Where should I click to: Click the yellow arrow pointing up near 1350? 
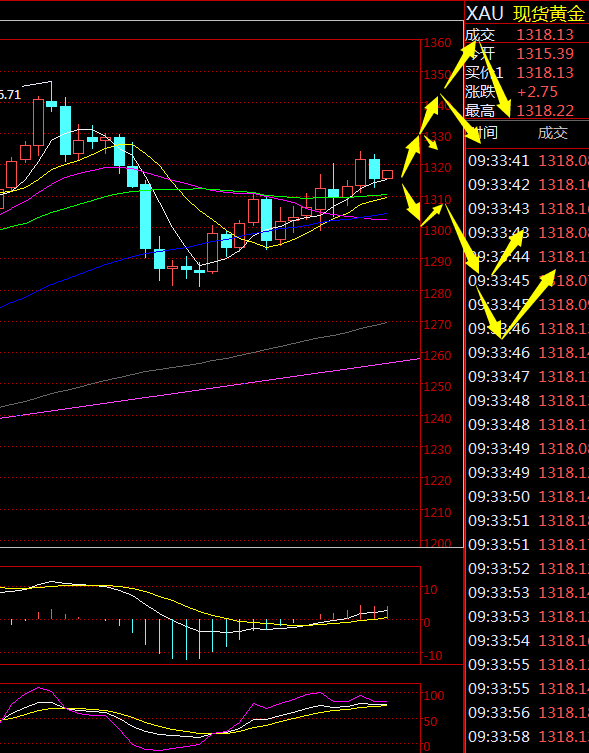point(460,65)
